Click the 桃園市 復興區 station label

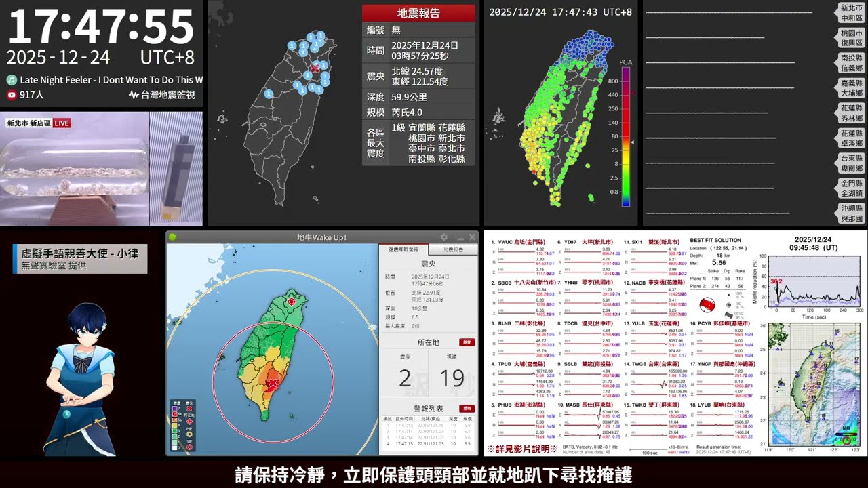click(851, 38)
